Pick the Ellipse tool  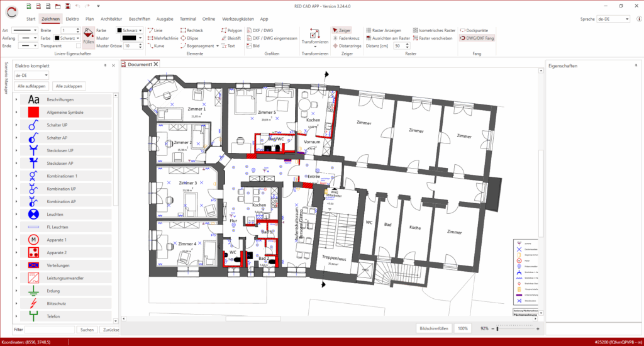click(x=189, y=38)
